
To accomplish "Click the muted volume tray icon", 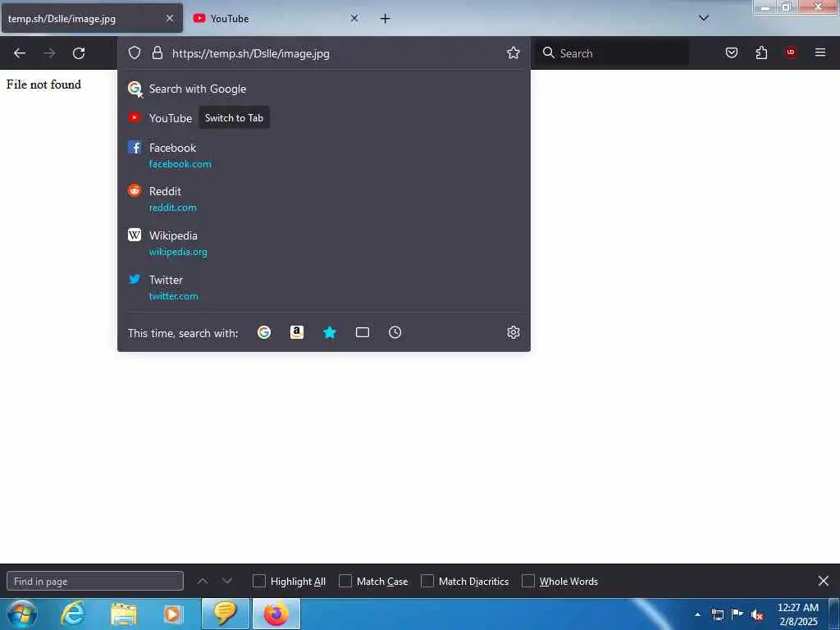I will pyautogui.click(x=757, y=615).
